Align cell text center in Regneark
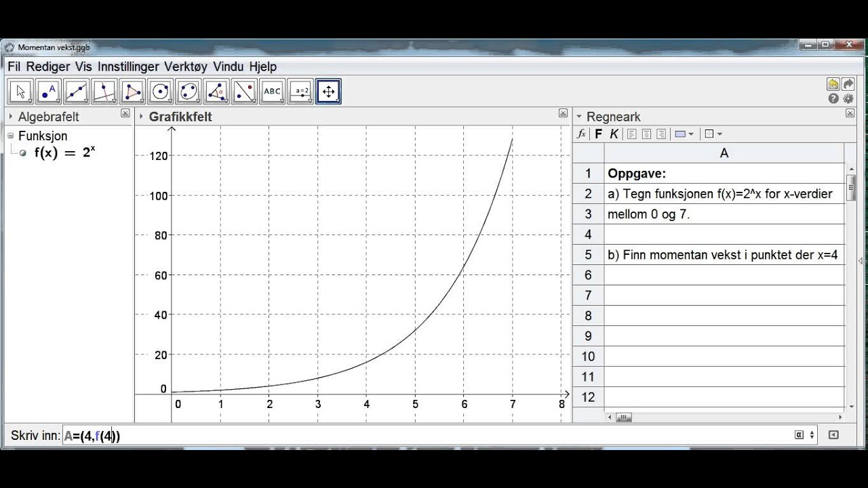Image resolution: width=868 pixels, height=488 pixels. pyautogui.click(x=646, y=134)
